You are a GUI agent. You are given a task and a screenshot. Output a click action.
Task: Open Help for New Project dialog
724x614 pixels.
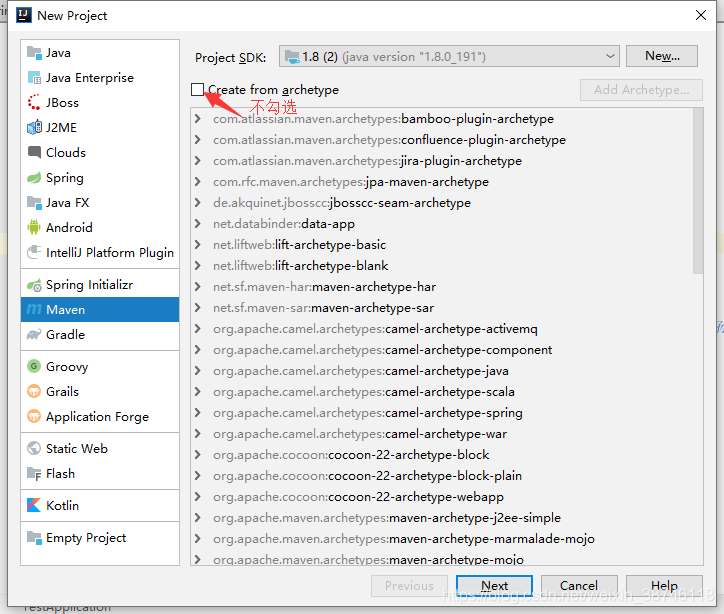(664, 586)
